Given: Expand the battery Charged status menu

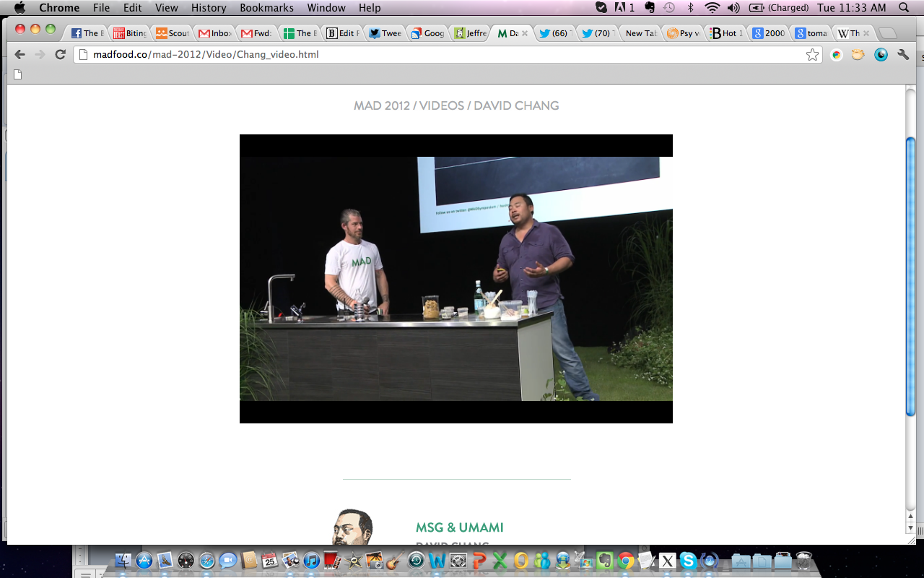Looking at the screenshot, I should 778,8.
